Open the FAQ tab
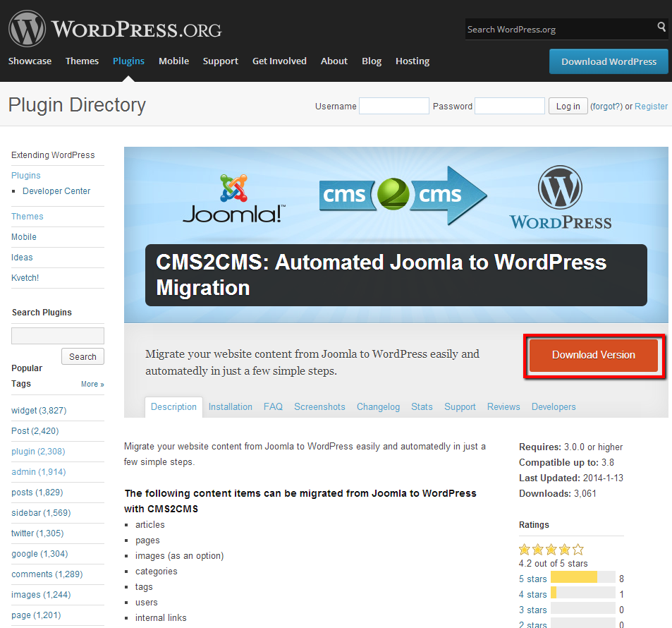This screenshot has width=672, height=628. 273,406
